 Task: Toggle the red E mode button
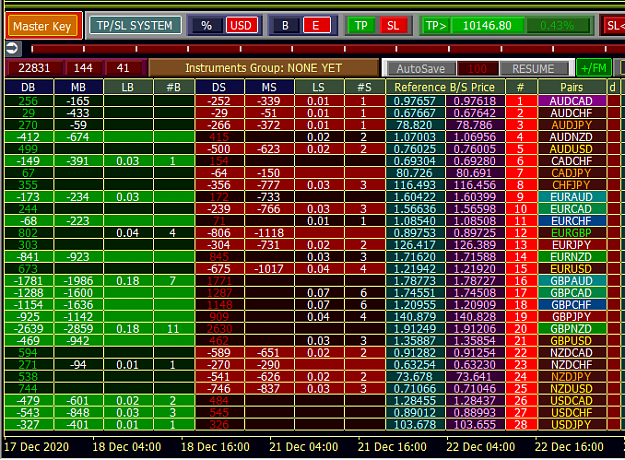[x=316, y=26]
